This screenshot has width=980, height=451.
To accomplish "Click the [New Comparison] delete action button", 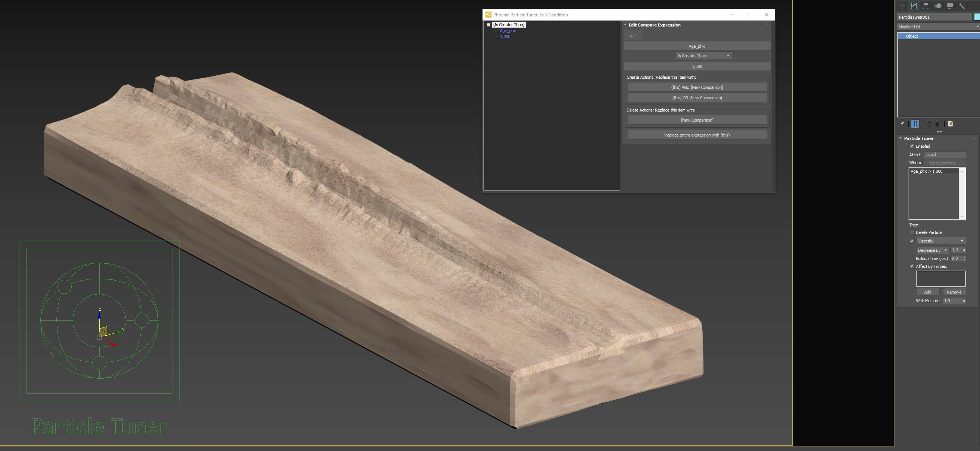I will pyautogui.click(x=697, y=120).
